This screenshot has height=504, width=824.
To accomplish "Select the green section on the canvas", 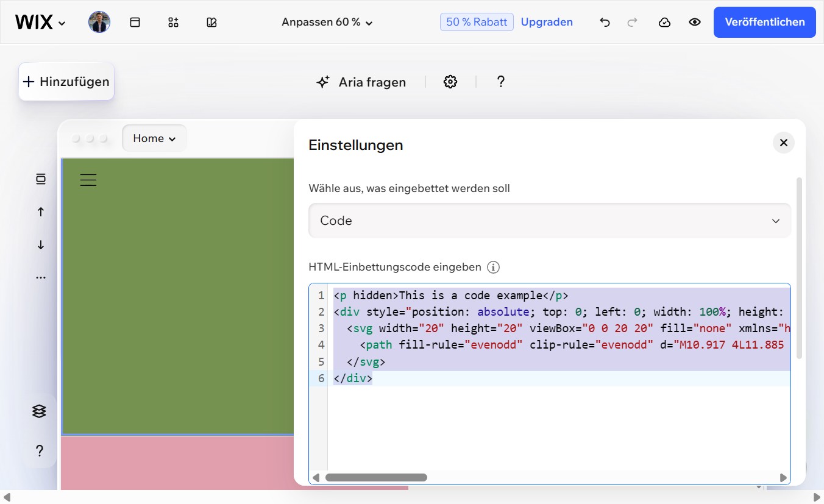I will point(178,297).
